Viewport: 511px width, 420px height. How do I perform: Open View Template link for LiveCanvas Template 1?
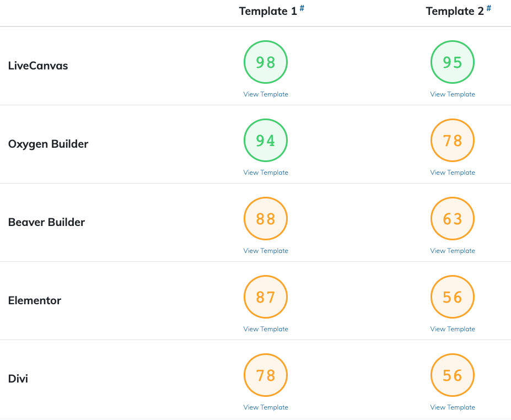coord(266,94)
